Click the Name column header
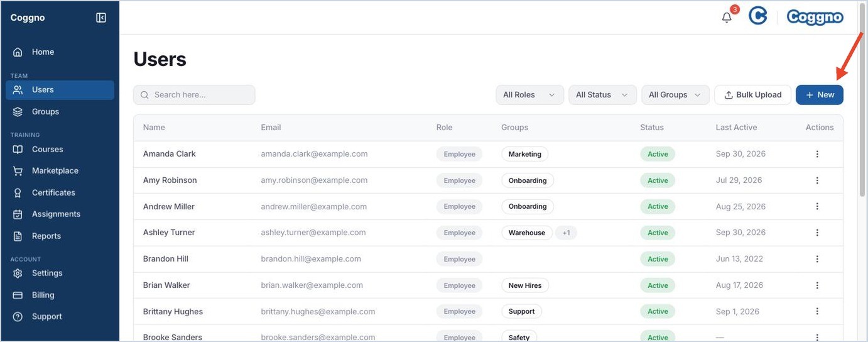This screenshot has width=868, height=342. tap(154, 128)
